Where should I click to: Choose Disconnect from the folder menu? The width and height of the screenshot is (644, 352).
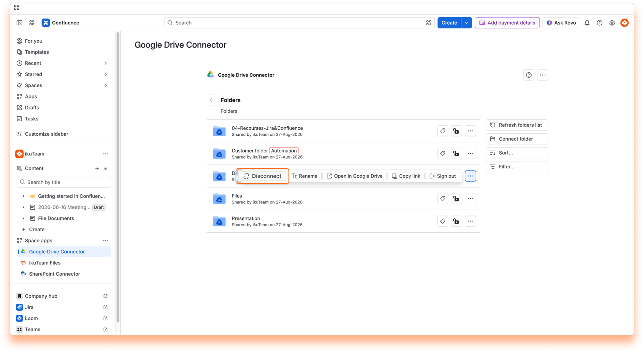pyautogui.click(x=262, y=176)
